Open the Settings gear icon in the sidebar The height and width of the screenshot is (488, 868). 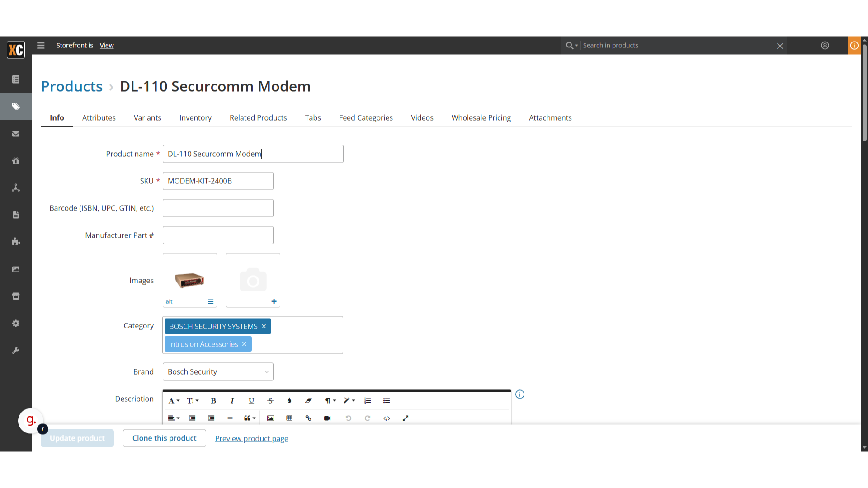click(x=16, y=324)
